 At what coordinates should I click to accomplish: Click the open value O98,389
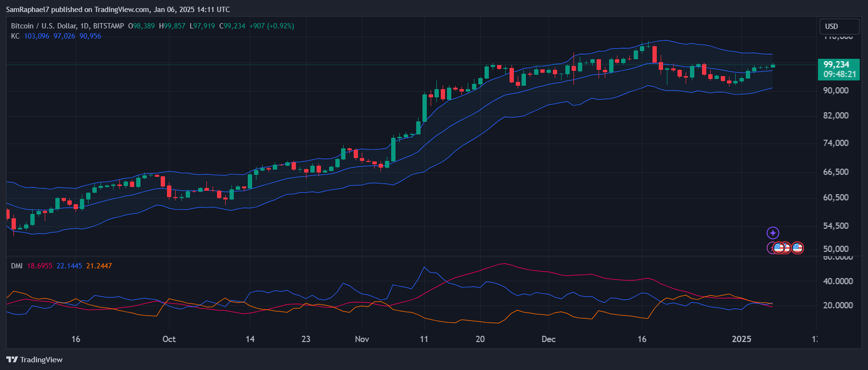141,26
